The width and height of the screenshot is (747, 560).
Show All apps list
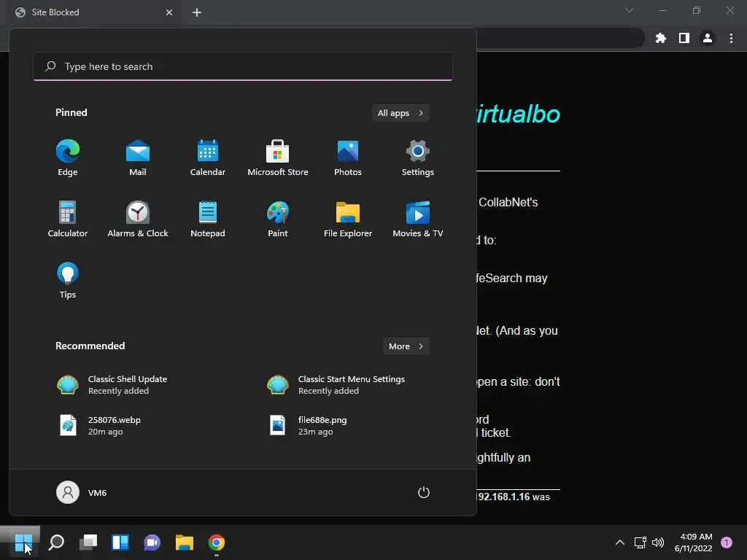point(400,113)
